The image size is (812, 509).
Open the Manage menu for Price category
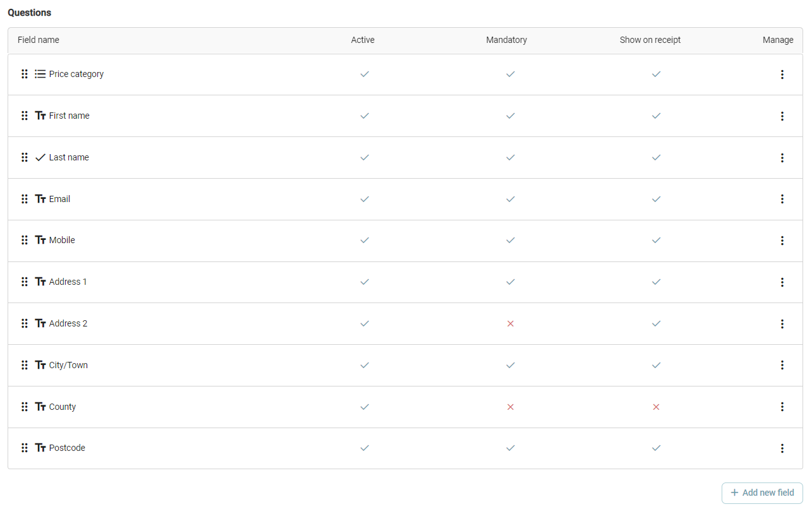pyautogui.click(x=782, y=75)
